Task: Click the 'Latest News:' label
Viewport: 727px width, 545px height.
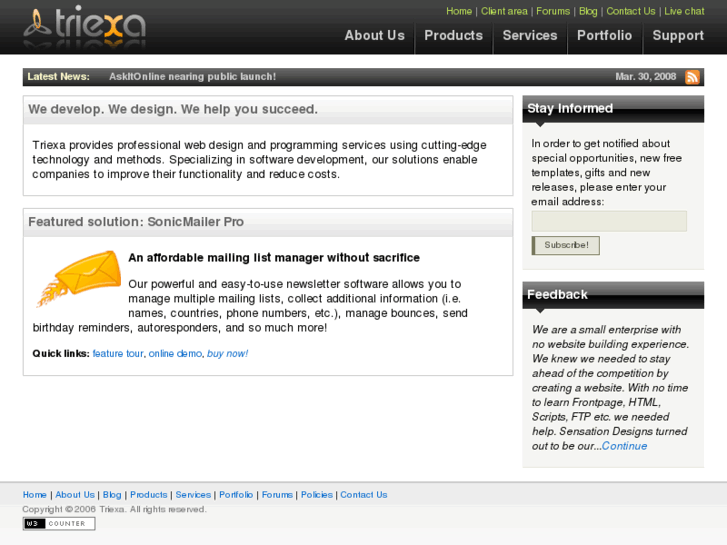Action: (58, 77)
